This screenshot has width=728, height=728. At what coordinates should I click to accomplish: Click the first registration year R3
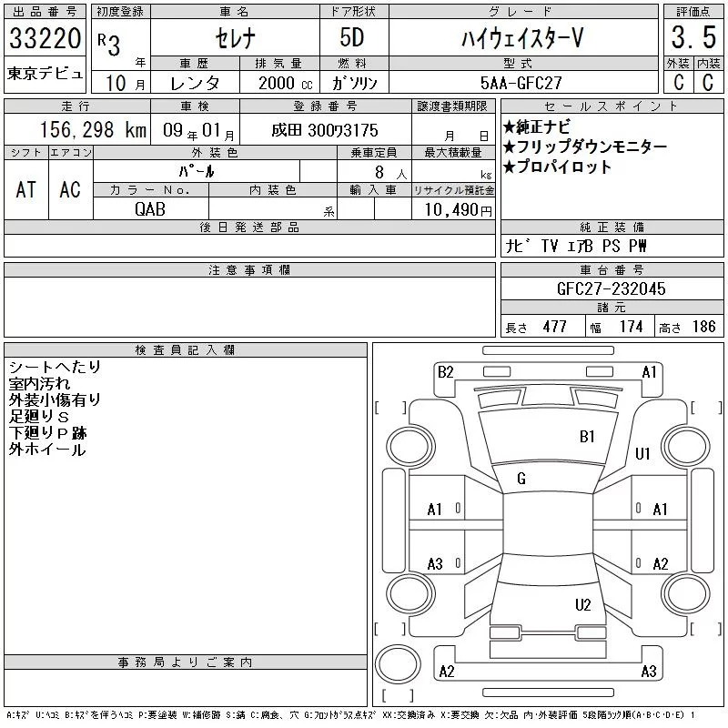[108, 44]
